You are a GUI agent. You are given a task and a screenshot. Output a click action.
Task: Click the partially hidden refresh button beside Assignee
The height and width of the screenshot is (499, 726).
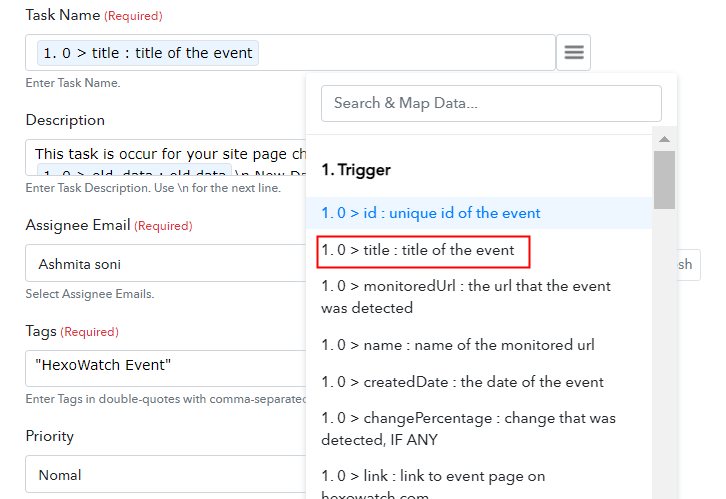pos(689,265)
